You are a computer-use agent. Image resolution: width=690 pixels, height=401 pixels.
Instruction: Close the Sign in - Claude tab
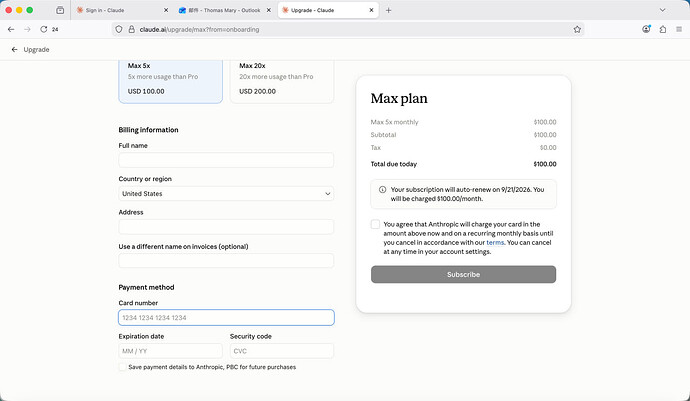pos(166,10)
